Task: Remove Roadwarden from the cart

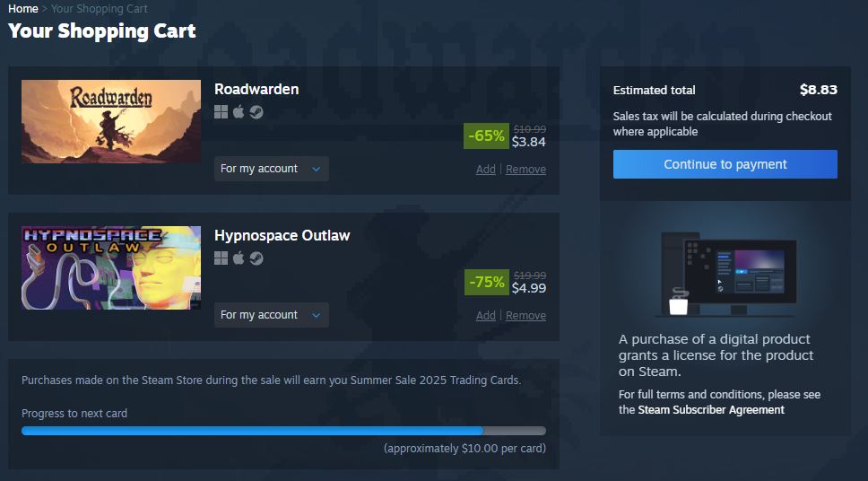Action: click(x=525, y=170)
